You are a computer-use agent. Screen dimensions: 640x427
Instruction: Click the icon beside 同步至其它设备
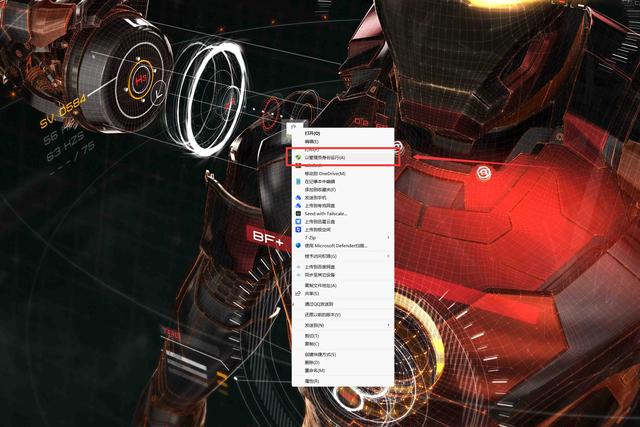[x=298, y=275]
